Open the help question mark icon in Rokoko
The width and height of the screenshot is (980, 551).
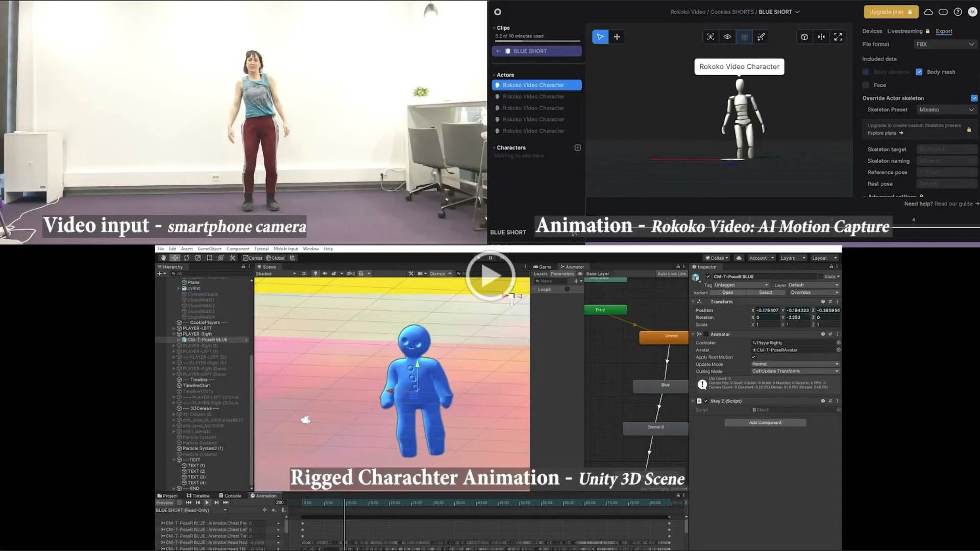[958, 12]
